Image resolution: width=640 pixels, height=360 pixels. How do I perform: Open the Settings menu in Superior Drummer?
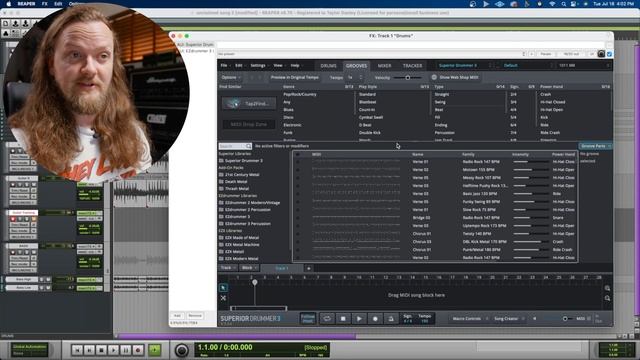tap(259, 65)
